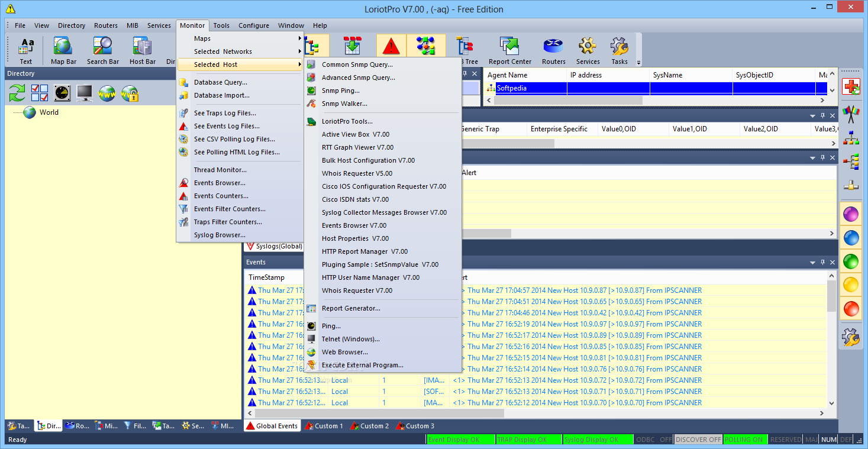The width and height of the screenshot is (868, 449).
Task: Click the WWW globe icon in Directory panel
Action: tap(107, 93)
